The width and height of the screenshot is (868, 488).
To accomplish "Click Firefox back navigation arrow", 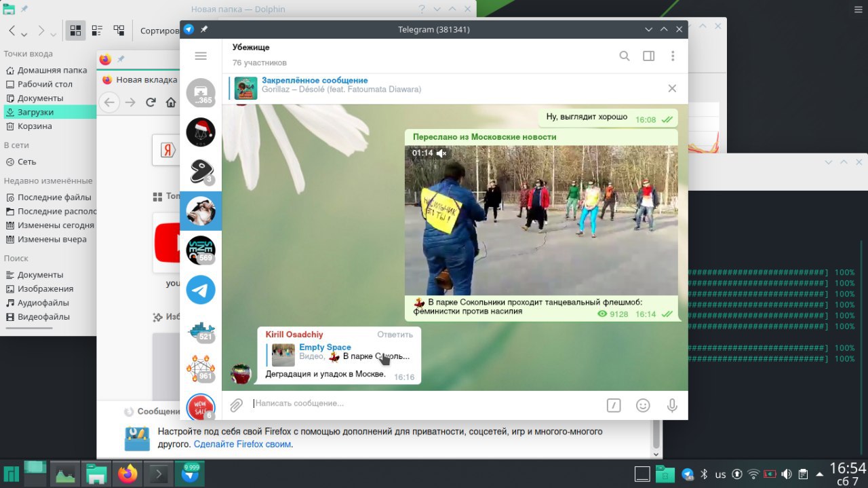I will point(109,102).
